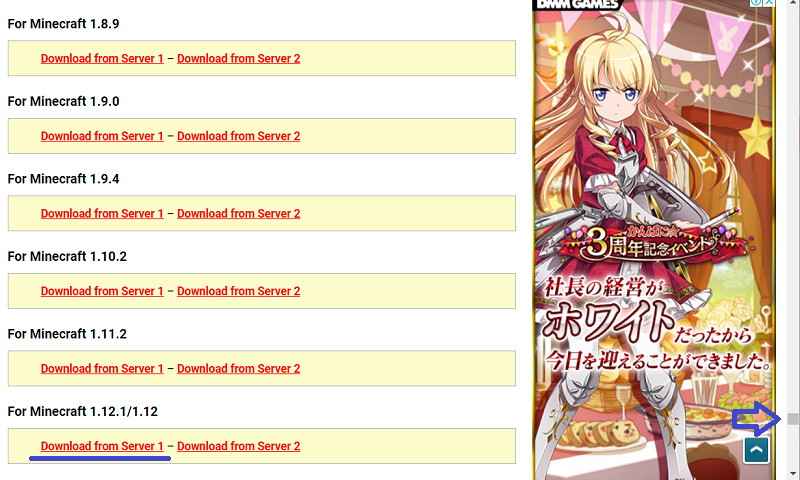Download from Server 1 for Minecraft 1.9.0
The width and height of the screenshot is (800, 480).
[x=102, y=136]
